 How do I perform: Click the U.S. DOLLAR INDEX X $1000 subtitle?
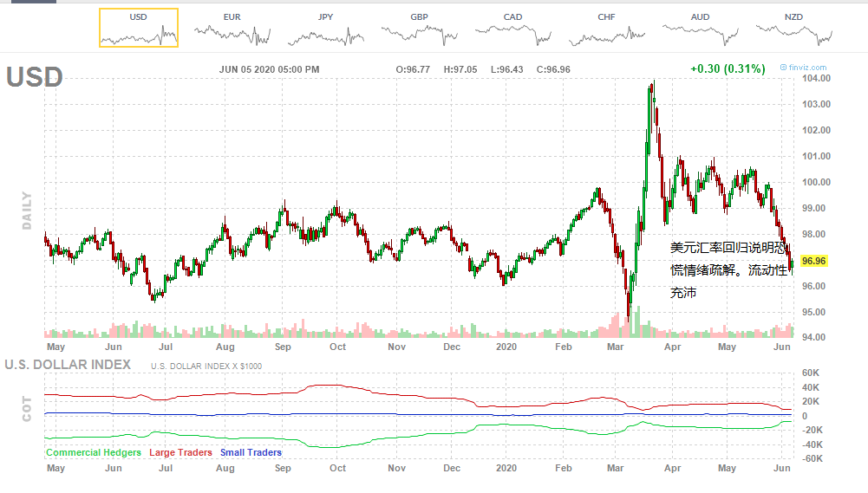[x=206, y=367]
